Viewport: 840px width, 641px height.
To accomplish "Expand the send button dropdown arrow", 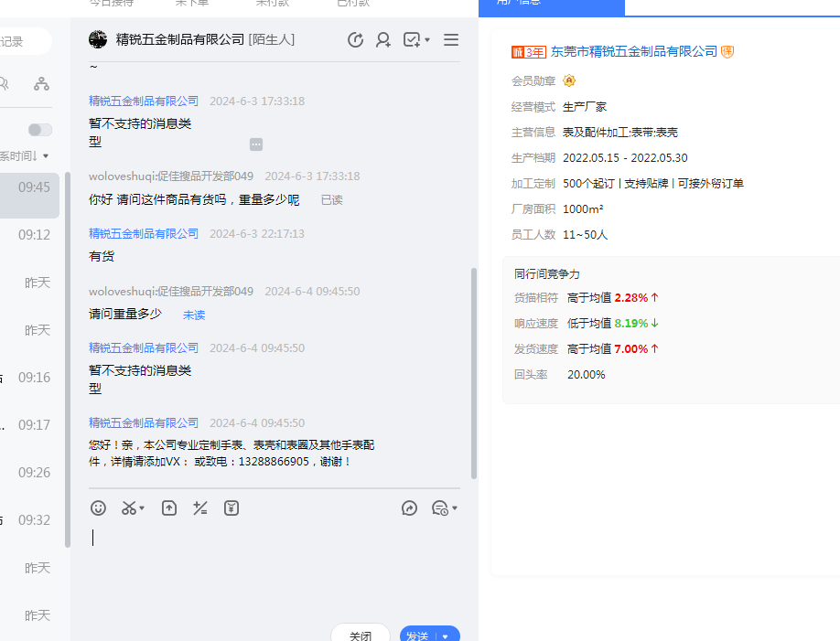I will pos(446,636).
